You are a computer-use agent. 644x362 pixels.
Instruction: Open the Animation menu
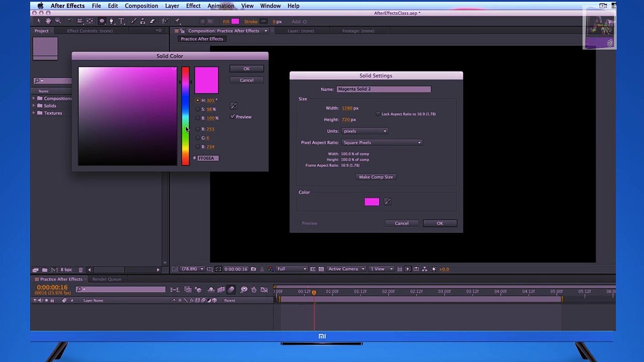(221, 6)
